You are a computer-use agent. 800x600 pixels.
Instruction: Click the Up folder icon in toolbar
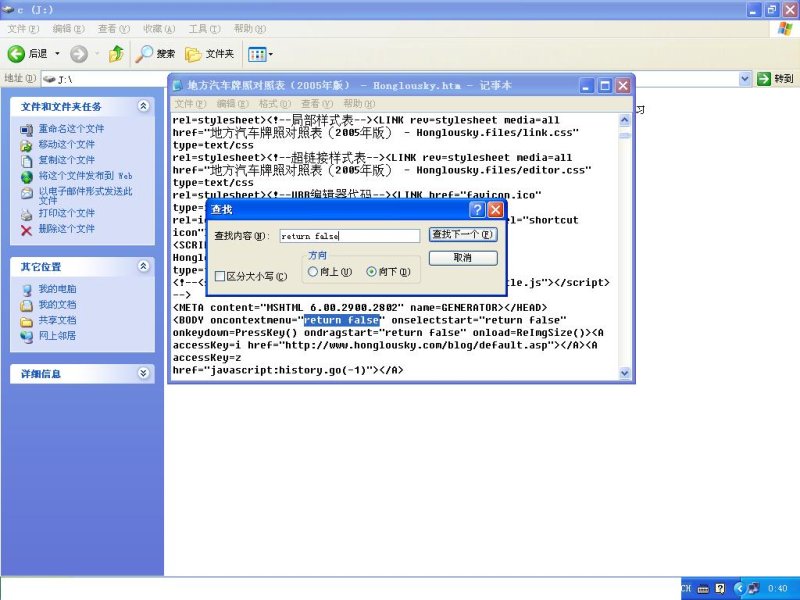(116, 53)
